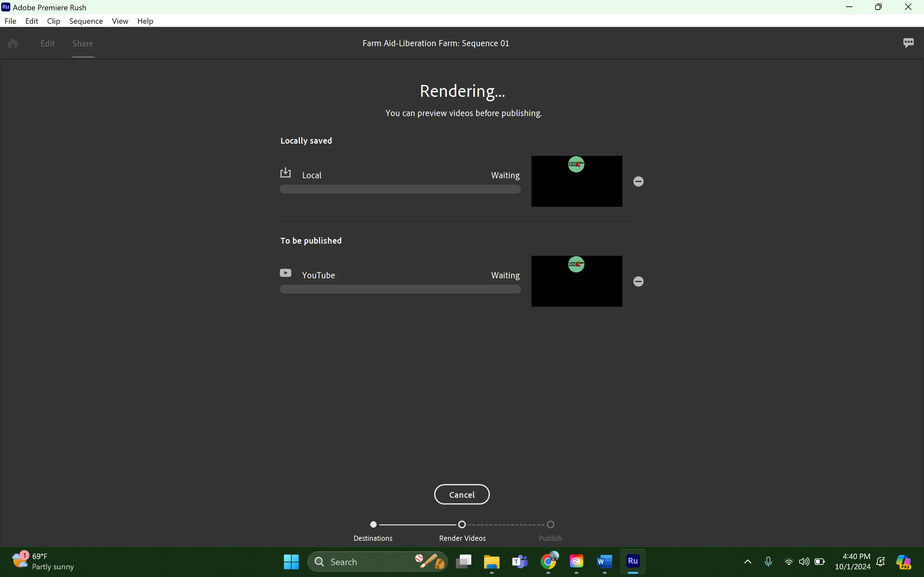924x577 pixels.
Task: Open Creative Cloud from the taskbar
Action: pos(576,561)
